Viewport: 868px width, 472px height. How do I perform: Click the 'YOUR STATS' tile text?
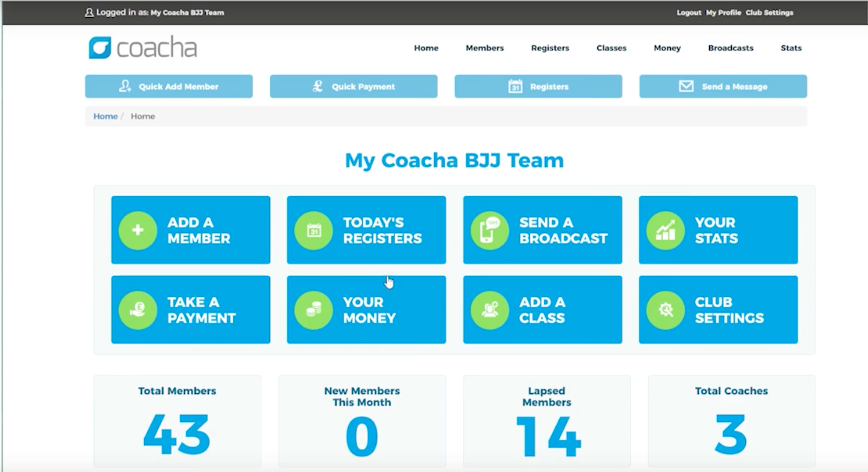716,231
